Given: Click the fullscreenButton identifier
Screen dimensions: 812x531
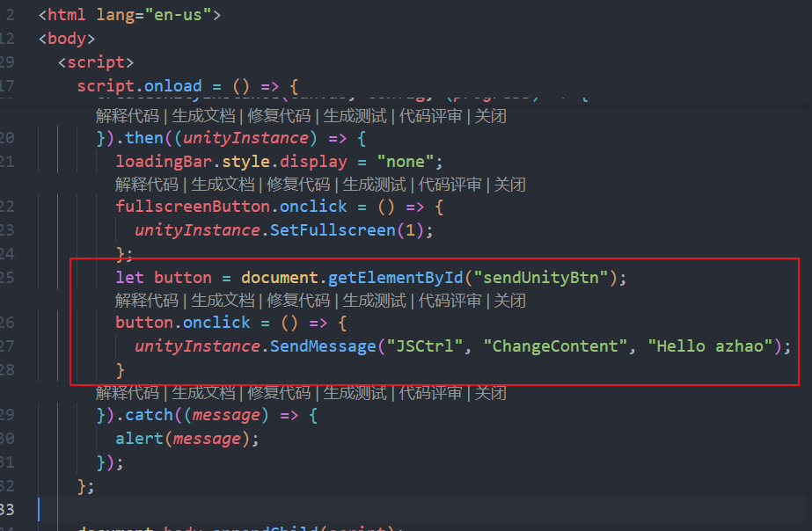Looking at the screenshot, I should 193,207.
